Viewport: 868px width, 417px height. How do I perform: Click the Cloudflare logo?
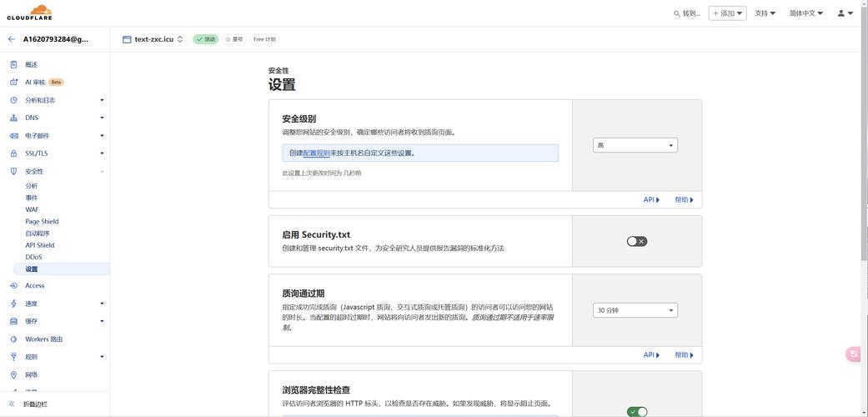pyautogui.click(x=28, y=13)
